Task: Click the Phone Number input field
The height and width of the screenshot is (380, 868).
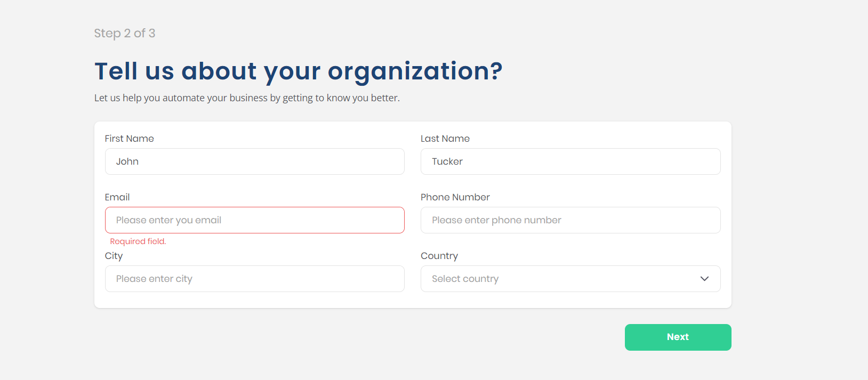Action: click(x=570, y=220)
